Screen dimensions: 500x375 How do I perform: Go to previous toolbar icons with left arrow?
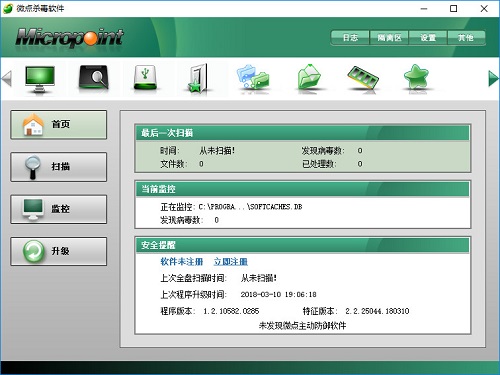(7, 79)
